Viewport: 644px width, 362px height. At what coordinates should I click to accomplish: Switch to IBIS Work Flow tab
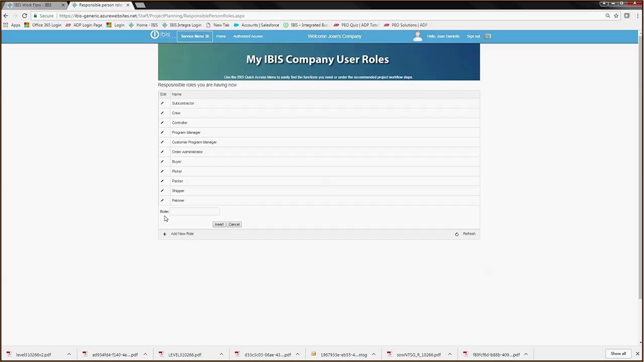33,5
